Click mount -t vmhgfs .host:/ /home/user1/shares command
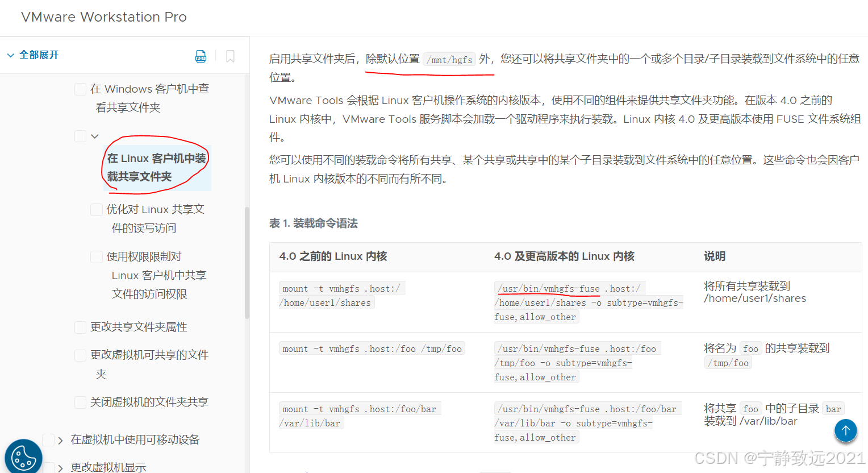Image resolution: width=868 pixels, height=473 pixels. 341,296
